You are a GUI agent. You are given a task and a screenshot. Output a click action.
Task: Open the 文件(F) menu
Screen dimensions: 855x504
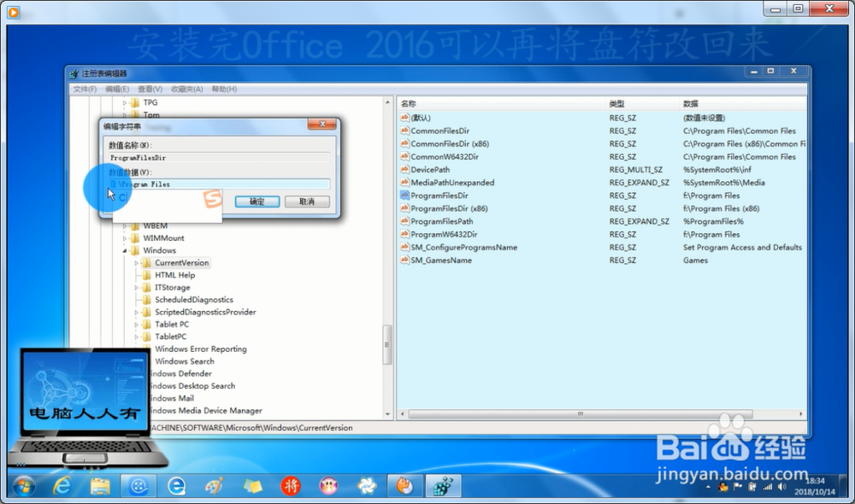pyautogui.click(x=85, y=89)
